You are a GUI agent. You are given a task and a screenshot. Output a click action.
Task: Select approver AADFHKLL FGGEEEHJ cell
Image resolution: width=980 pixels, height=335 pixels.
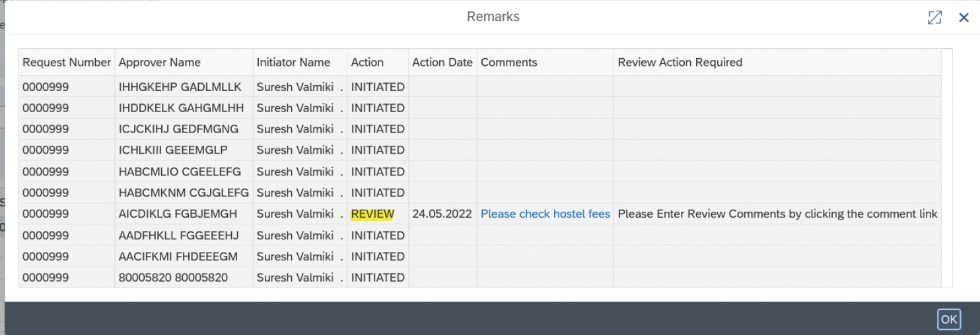click(x=178, y=235)
